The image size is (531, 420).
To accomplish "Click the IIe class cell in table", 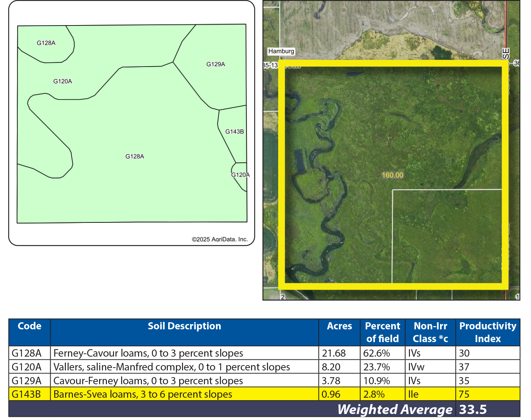I will point(413,394).
